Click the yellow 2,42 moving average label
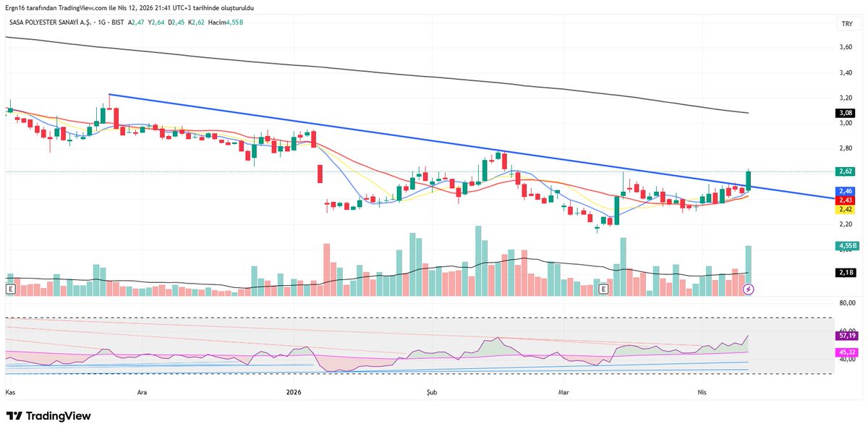This screenshot has height=432, width=868. [846, 209]
